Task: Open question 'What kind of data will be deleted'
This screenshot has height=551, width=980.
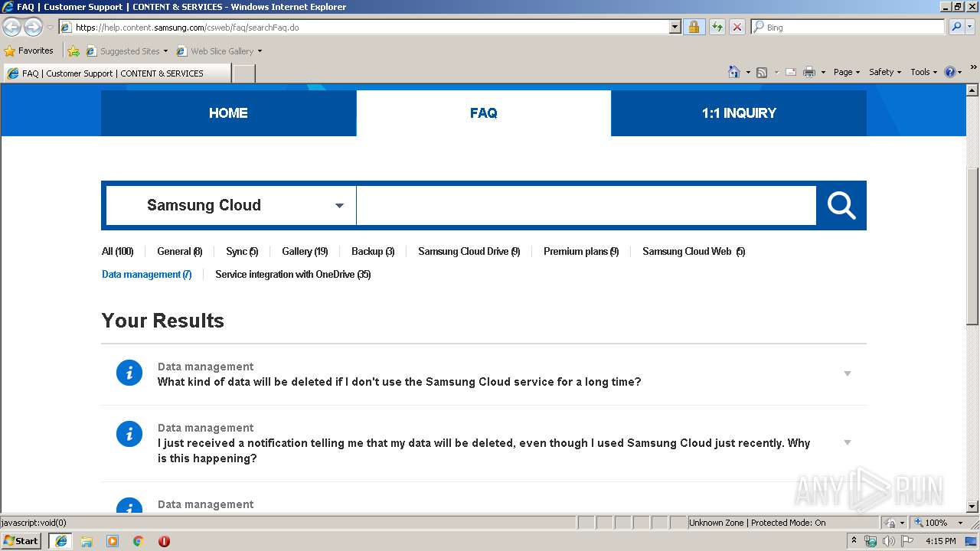Action: pyautogui.click(x=399, y=381)
